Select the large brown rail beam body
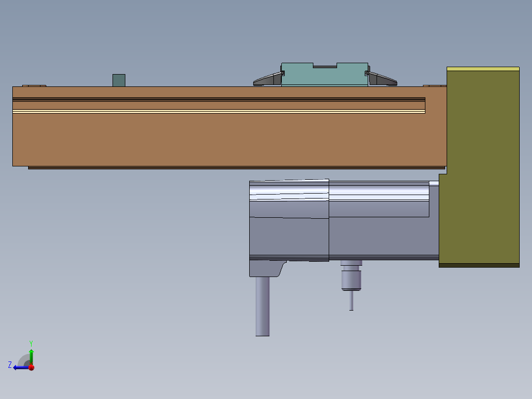 [x=229, y=139]
